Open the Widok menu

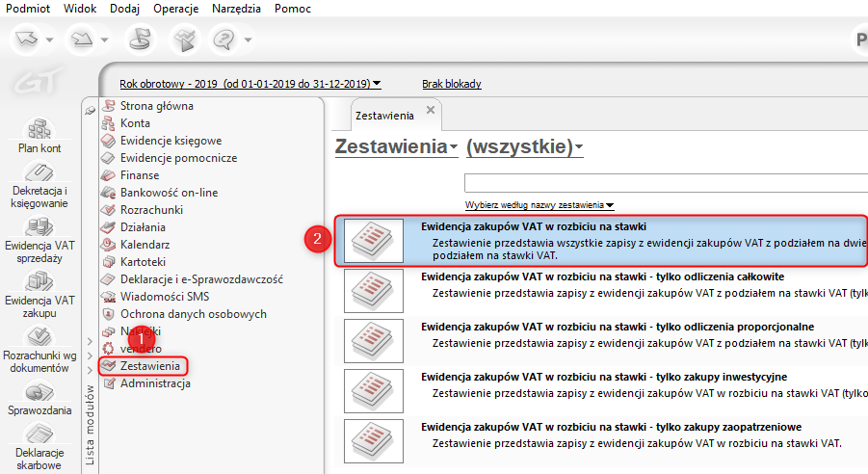point(80,9)
